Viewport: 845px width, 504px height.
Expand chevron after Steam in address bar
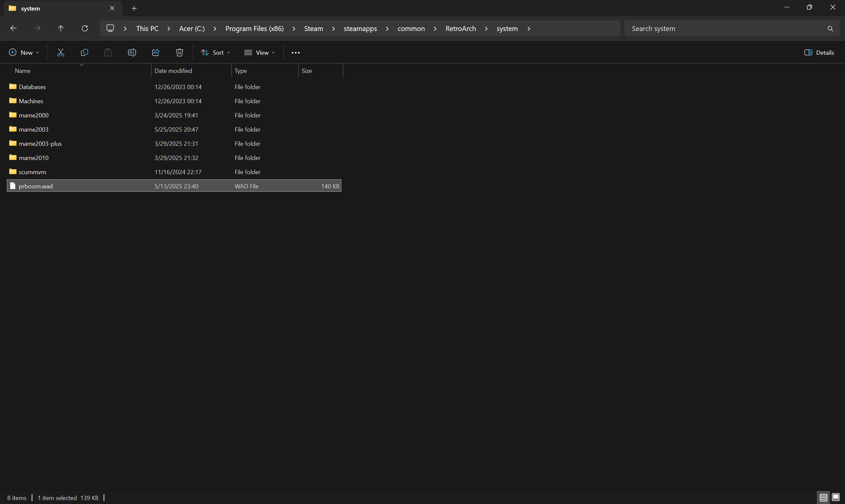[x=333, y=28]
